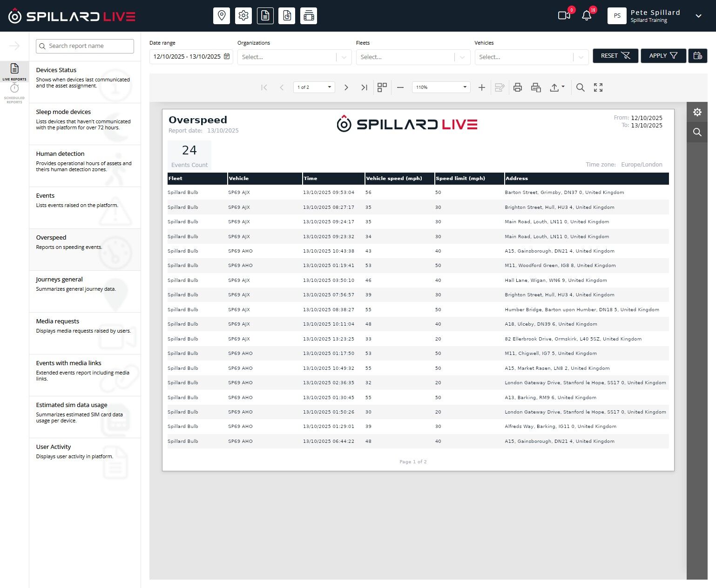Open the report parameters gear in right panel

pyautogui.click(x=697, y=112)
